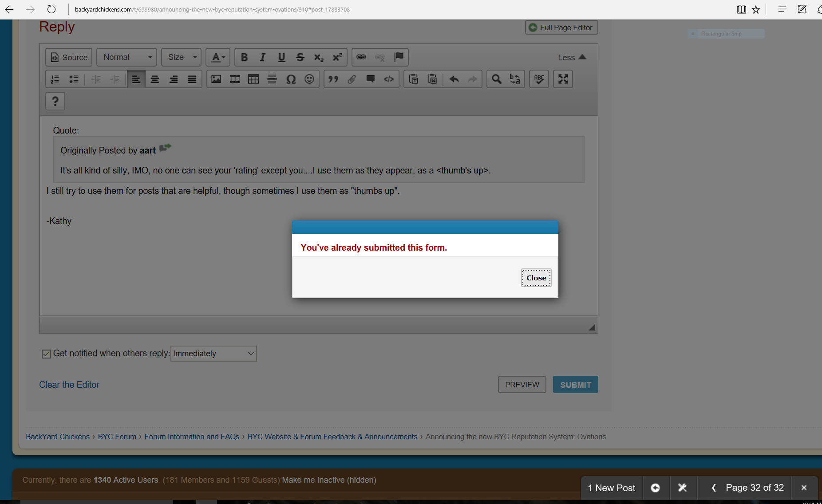This screenshot has width=822, height=504.
Task: Collapse the toolbar with Less
Action: click(572, 57)
